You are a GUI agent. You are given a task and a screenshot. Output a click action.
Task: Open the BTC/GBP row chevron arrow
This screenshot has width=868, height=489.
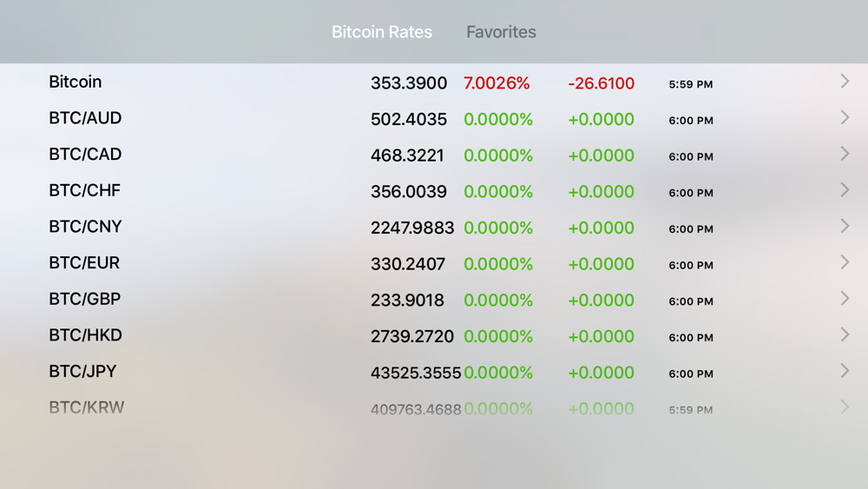pos(845,299)
